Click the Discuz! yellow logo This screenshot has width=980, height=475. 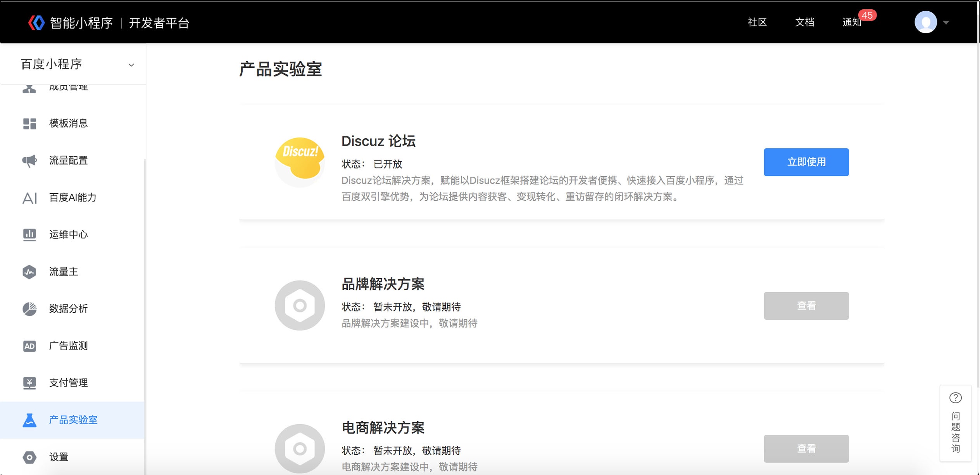coord(300,162)
